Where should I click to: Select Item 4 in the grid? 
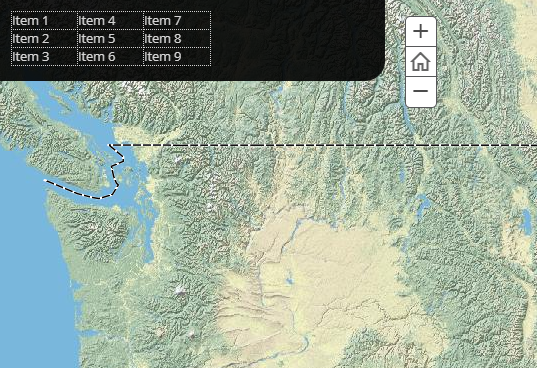[x=110, y=21]
